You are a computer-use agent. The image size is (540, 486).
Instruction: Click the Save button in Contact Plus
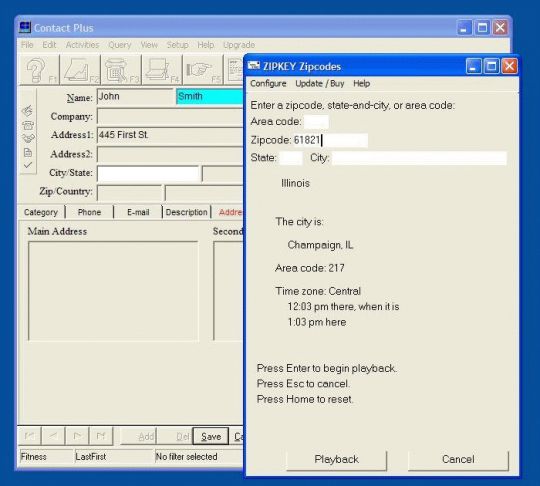pyautogui.click(x=211, y=436)
